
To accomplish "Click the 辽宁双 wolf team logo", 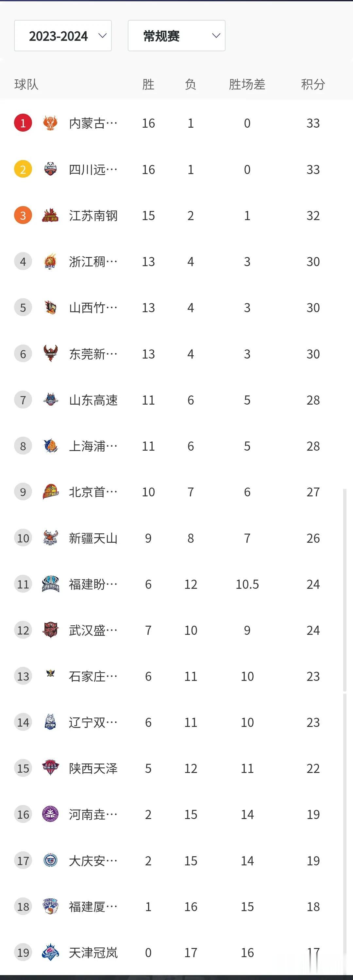I will tap(50, 722).
